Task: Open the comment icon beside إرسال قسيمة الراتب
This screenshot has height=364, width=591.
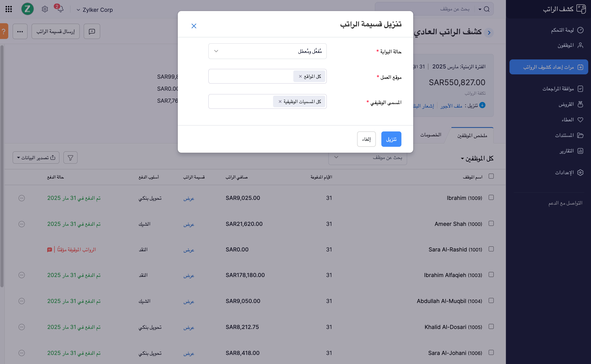Action: [92, 31]
